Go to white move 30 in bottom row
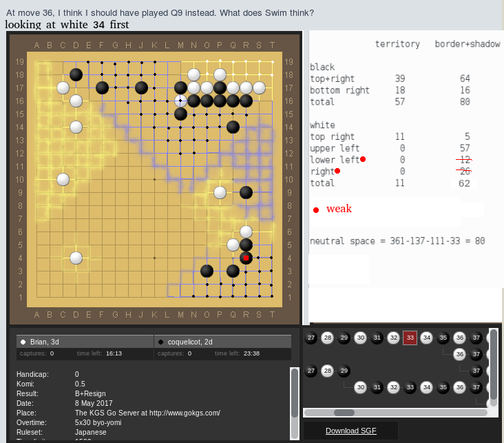This screenshot has height=443, width=504. [x=361, y=387]
